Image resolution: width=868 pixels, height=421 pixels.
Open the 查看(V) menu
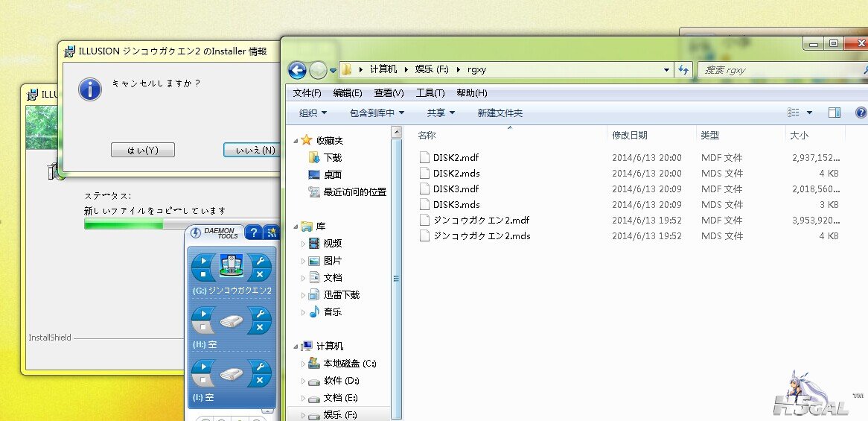389,93
